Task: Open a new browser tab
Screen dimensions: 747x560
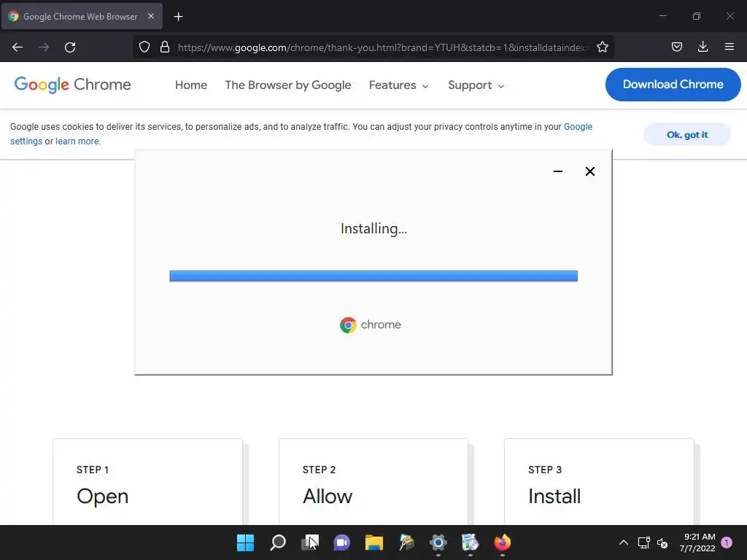Action: click(x=178, y=17)
